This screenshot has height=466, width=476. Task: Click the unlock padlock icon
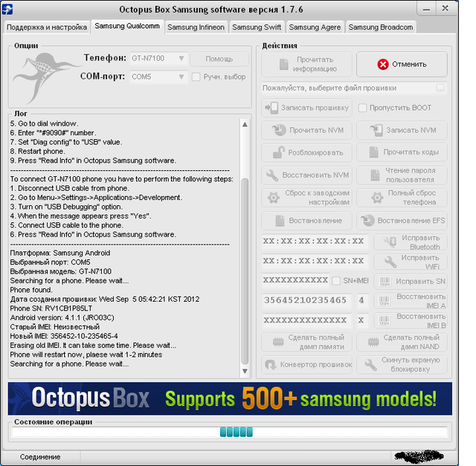coord(279,152)
